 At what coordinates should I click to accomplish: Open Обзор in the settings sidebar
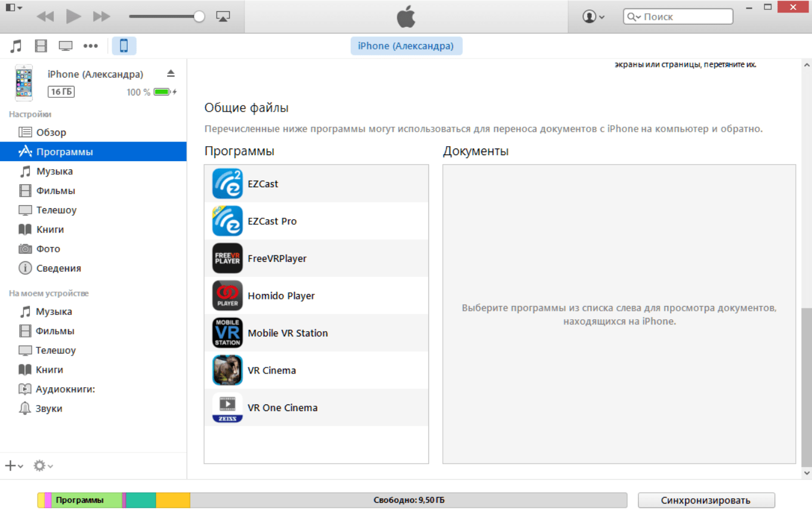(93, 132)
